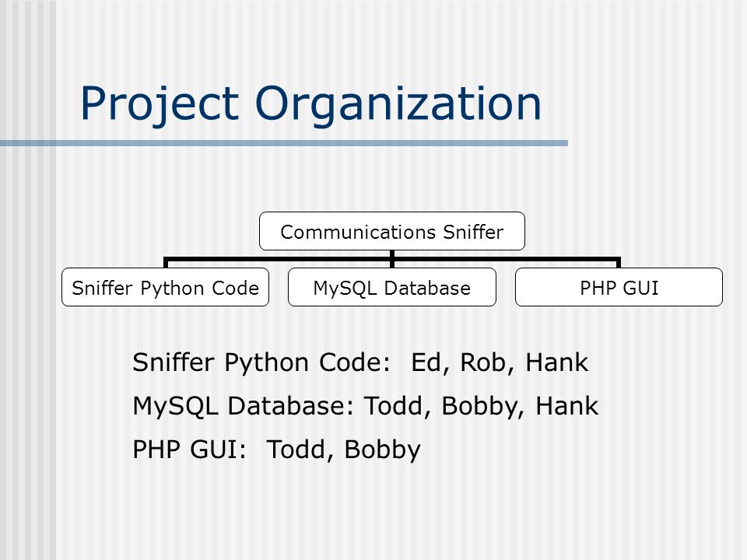Click 'Bobby' in the PHP GUI line
This screenshot has width=747, height=560.
(x=382, y=450)
